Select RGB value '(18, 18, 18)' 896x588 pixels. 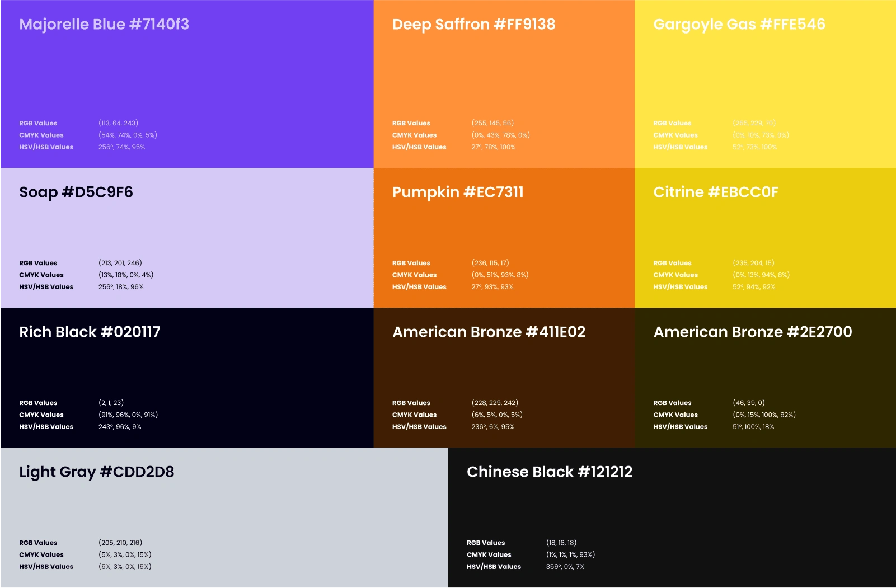click(561, 543)
